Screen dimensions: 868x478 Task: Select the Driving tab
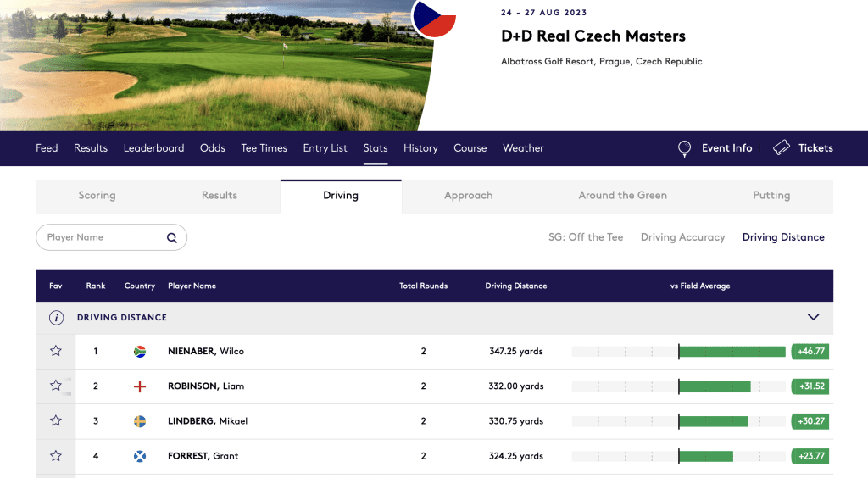pyautogui.click(x=341, y=196)
